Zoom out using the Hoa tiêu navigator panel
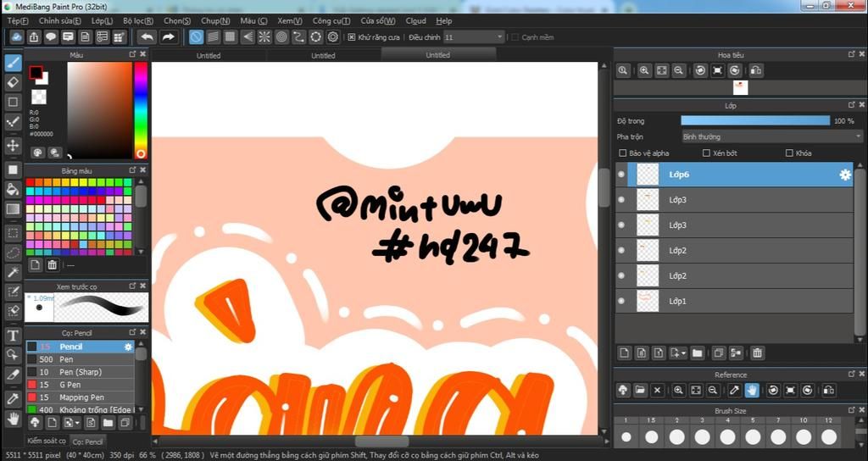The image size is (868, 461). [x=679, y=70]
